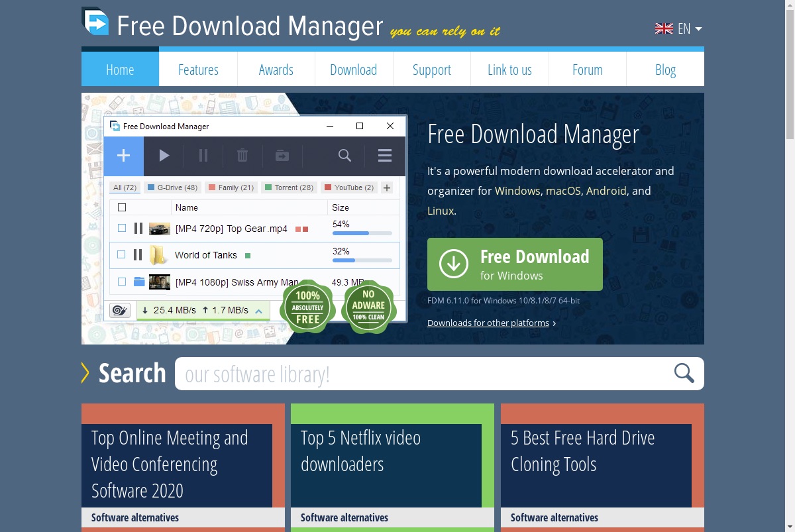This screenshot has width=795, height=532.
Task: Click the 100% Absolutely Free badge
Action: click(x=308, y=307)
